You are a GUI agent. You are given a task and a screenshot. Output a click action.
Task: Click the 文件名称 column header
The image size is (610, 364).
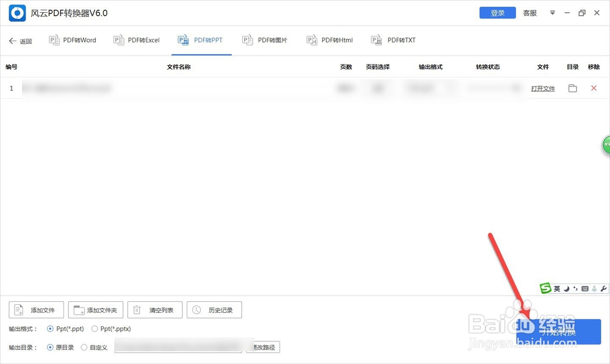tap(179, 67)
